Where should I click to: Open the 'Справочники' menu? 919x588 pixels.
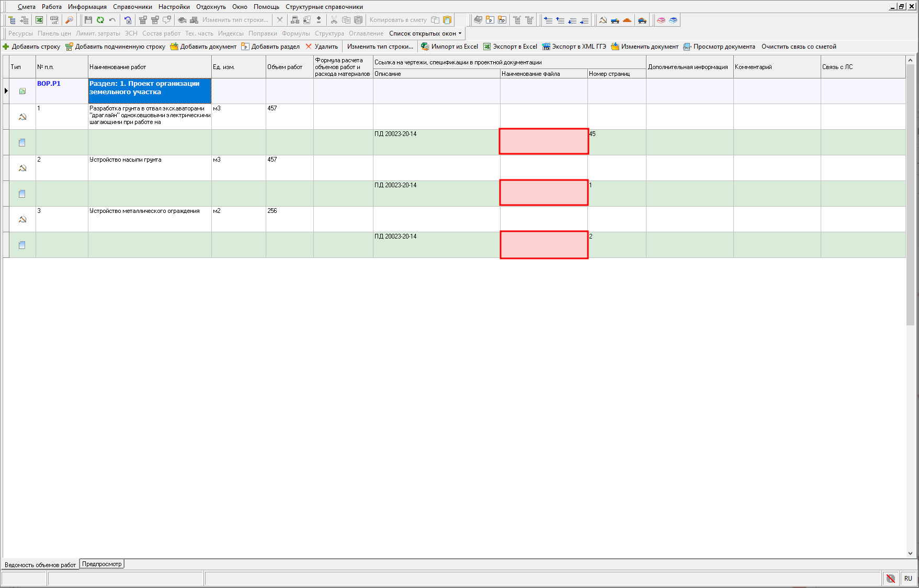pyautogui.click(x=132, y=7)
